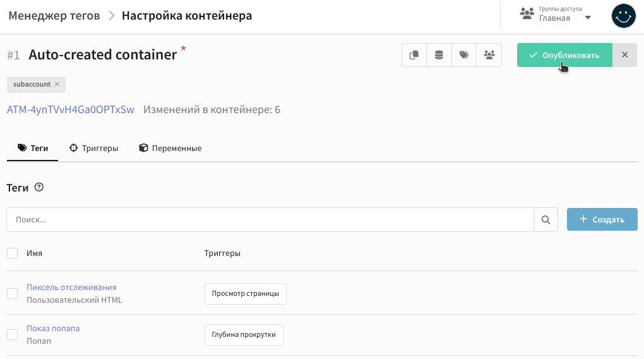
Task: Click the copy container icon
Action: coord(414,55)
